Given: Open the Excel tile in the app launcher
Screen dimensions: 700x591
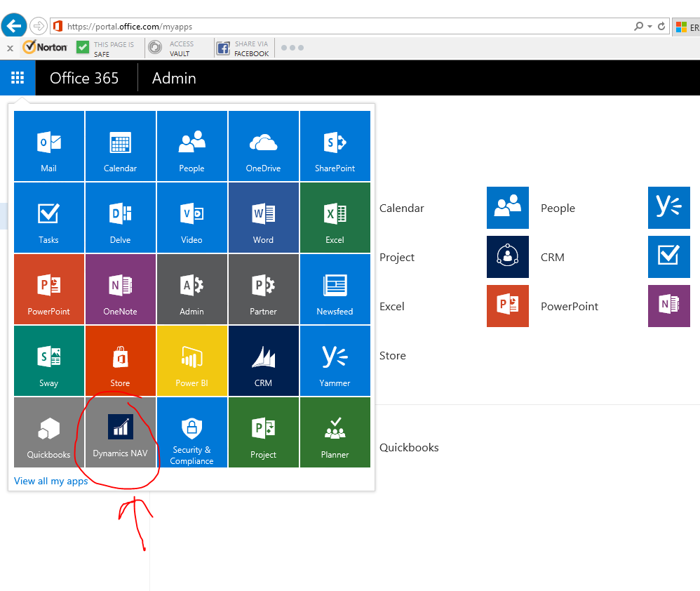Looking at the screenshot, I should (x=335, y=218).
